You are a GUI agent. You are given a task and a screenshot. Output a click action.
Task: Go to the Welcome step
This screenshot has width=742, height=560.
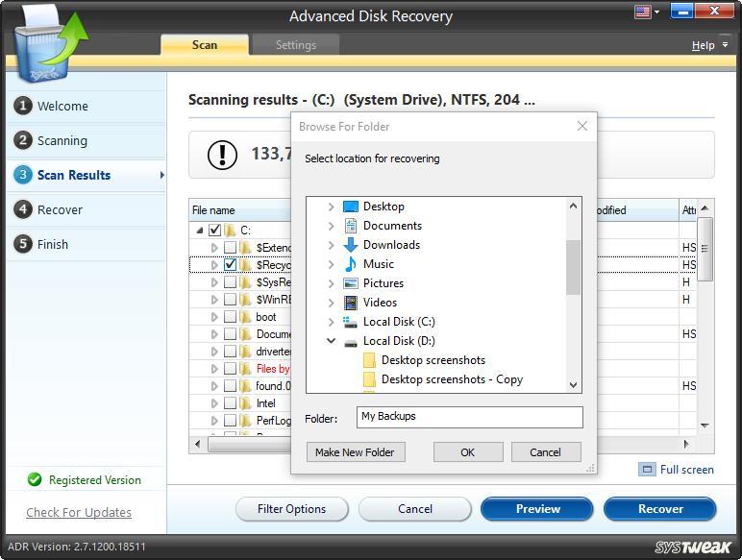[x=62, y=106]
